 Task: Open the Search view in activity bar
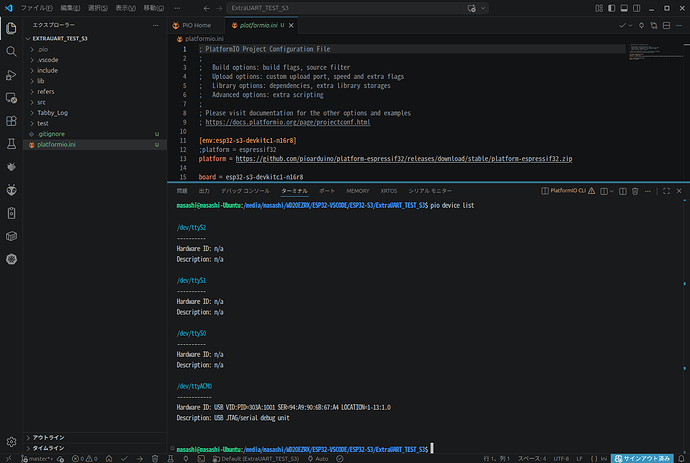pos(11,51)
